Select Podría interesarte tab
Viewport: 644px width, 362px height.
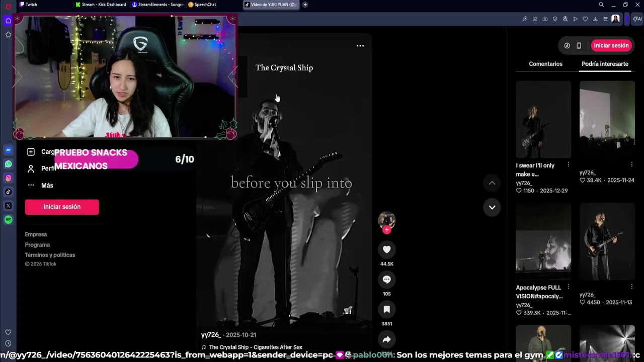(x=605, y=64)
